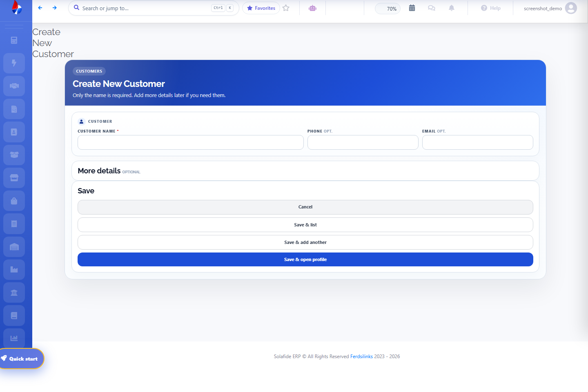Open the ledger book sidebar icon
This screenshot has width=588, height=392.
tap(14, 315)
